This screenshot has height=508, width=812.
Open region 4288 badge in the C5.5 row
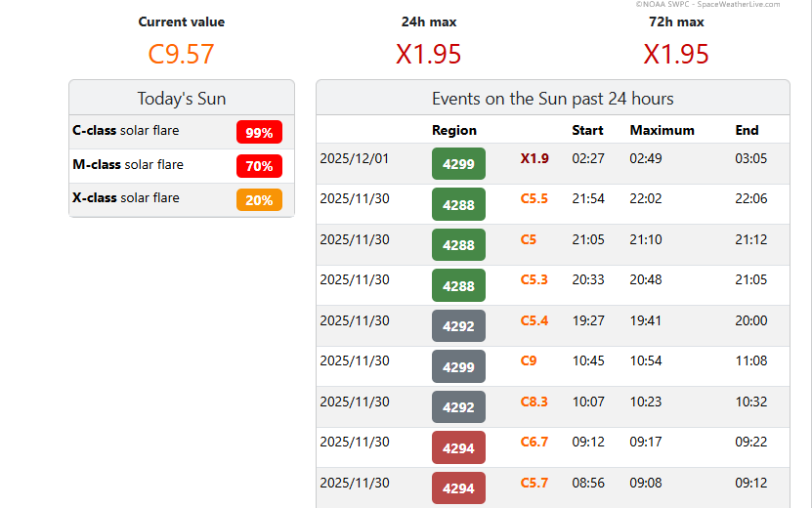458,204
